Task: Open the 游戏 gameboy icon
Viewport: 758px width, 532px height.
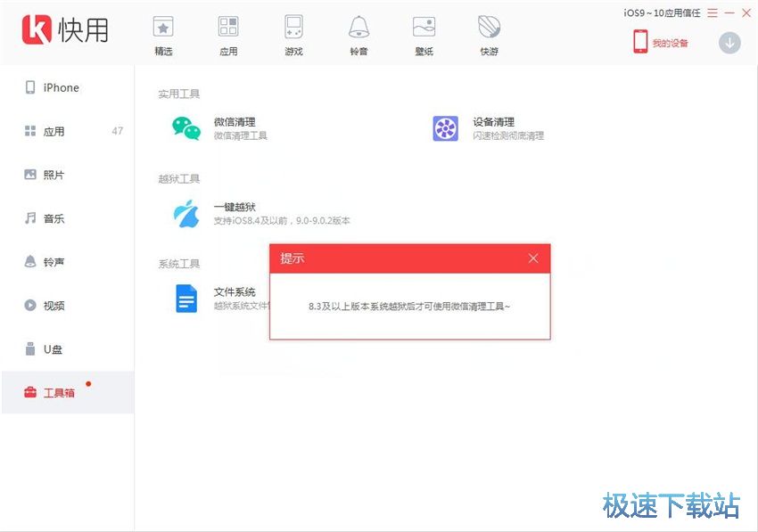Action: click(293, 26)
